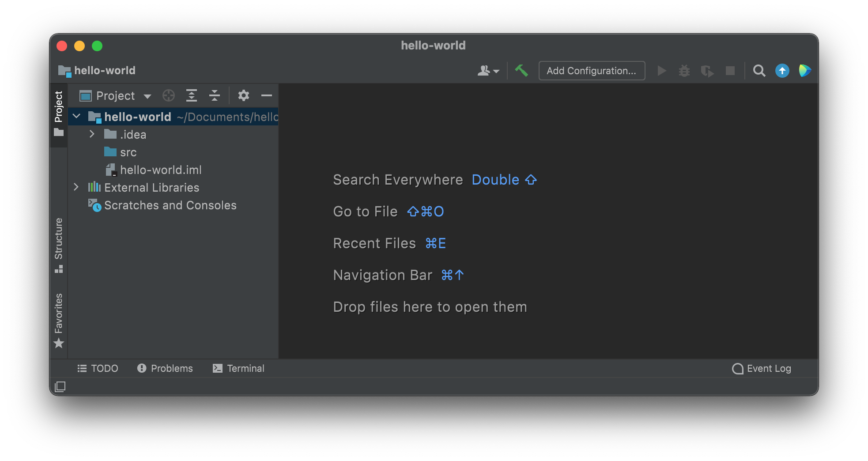Open the Project view dropdown

116,96
